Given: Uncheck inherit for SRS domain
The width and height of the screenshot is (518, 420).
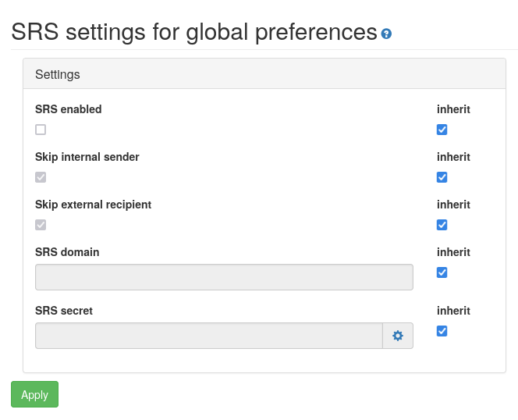Looking at the screenshot, I should [442, 272].
